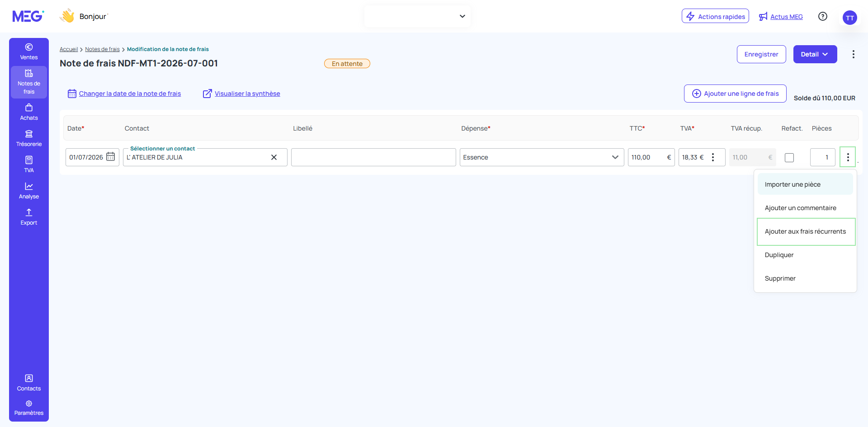868x427 pixels.
Task: Click the TVA récup. column header
Action: [746, 128]
